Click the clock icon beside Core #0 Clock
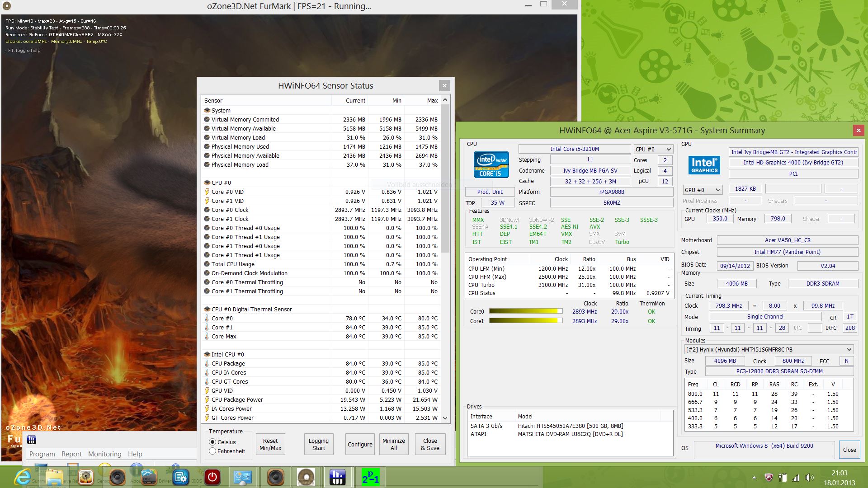 [207, 210]
